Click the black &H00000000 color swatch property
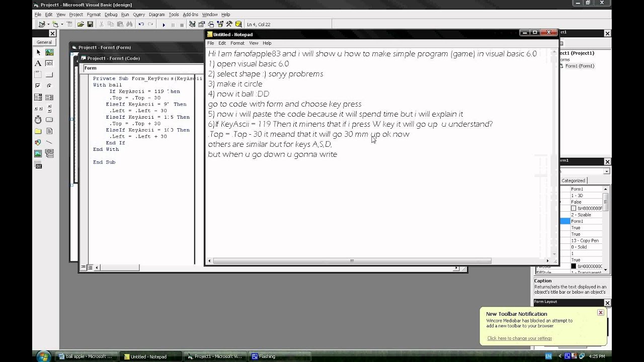This screenshot has width=644, height=362. pyautogui.click(x=574, y=266)
